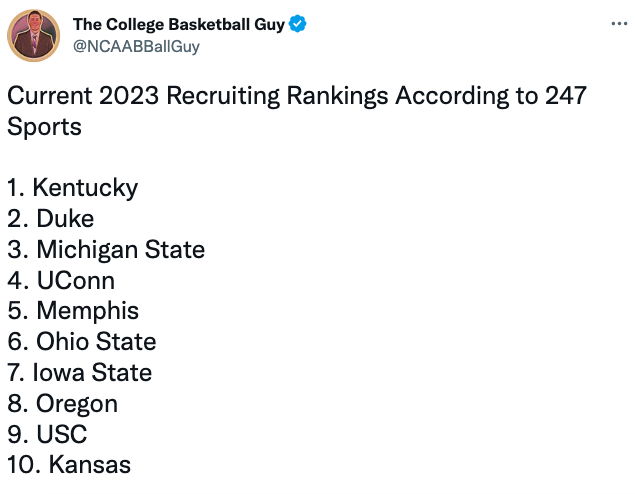Select the "4. UConn" list entry
The width and height of the screenshot is (635, 494).
point(61,280)
